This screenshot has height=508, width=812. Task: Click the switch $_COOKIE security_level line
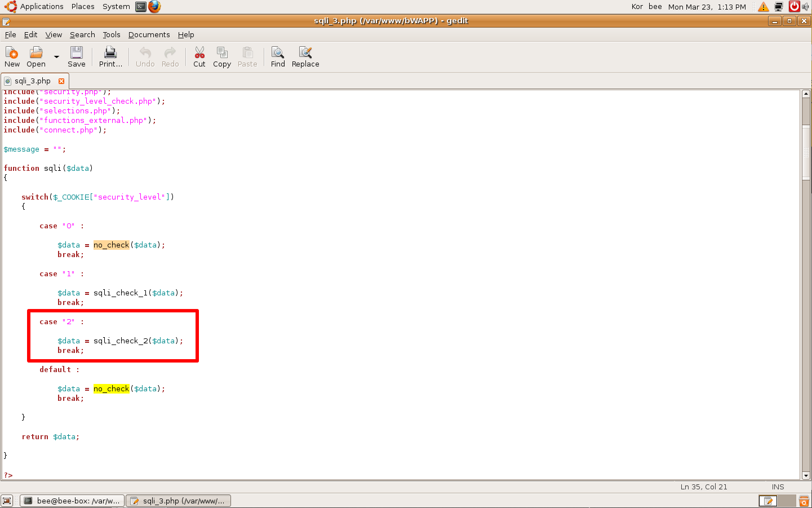pyautogui.click(x=98, y=197)
